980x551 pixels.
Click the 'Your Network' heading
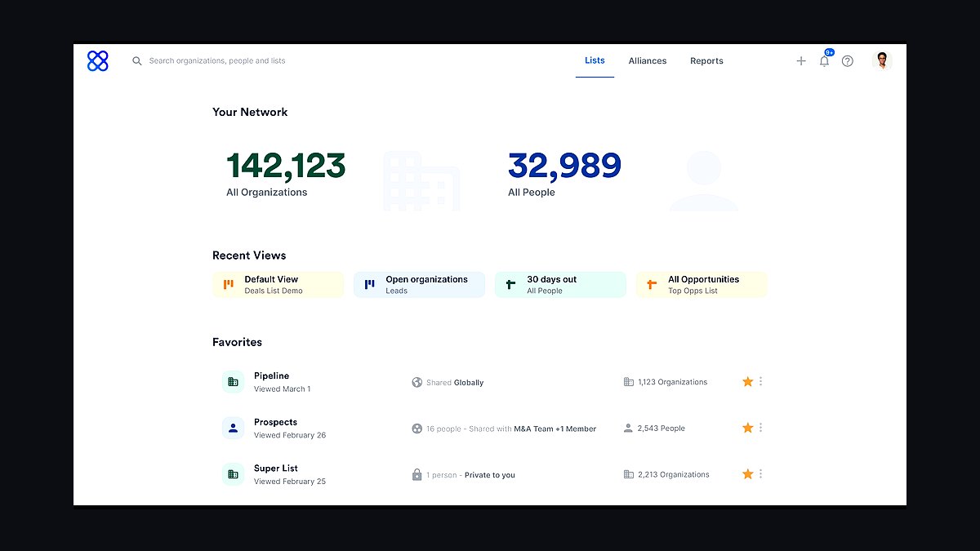[250, 113]
